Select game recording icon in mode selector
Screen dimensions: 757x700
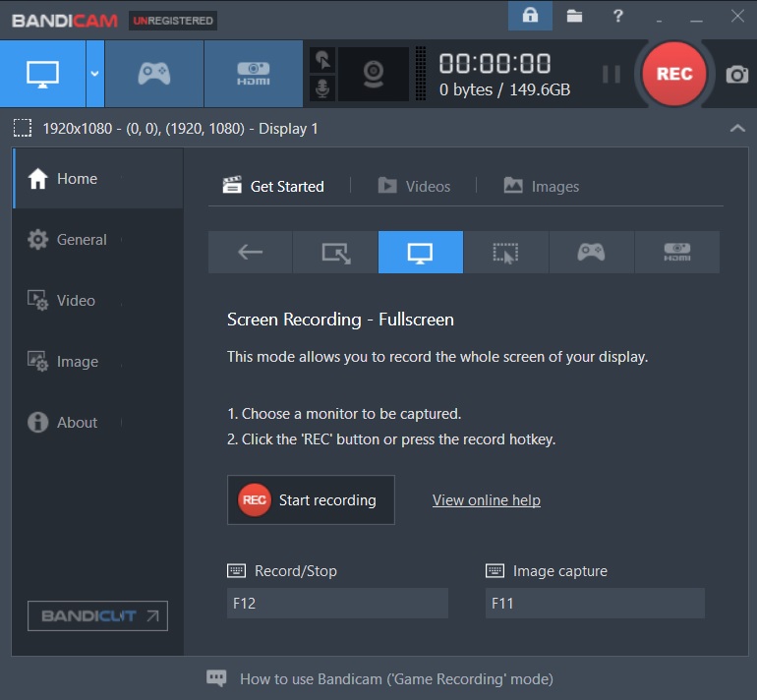coord(592,252)
